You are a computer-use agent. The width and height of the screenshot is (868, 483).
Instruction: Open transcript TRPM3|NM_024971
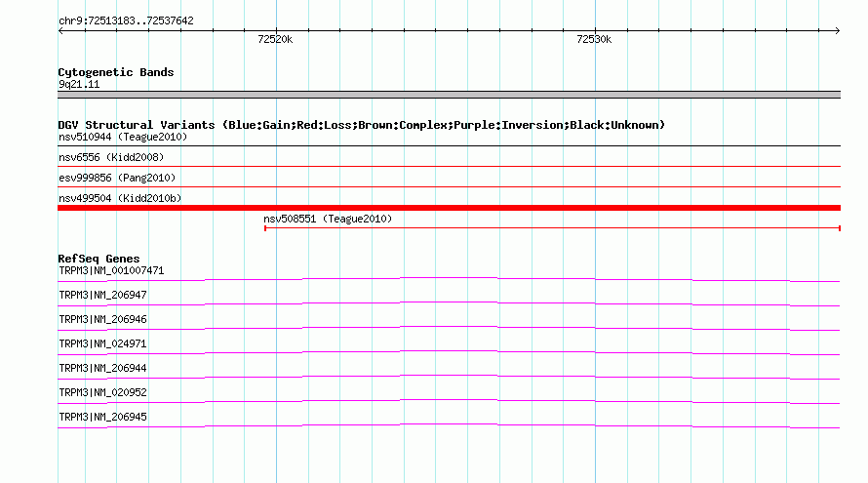(103, 344)
